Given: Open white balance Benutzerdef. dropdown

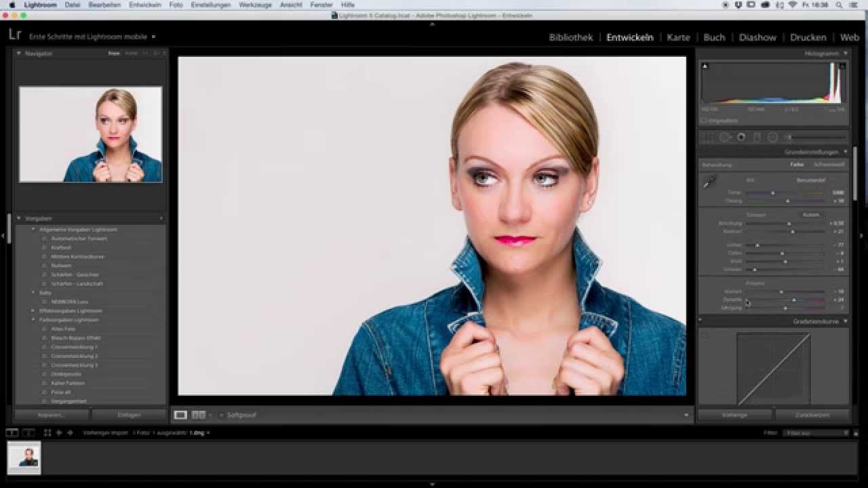Looking at the screenshot, I should pyautogui.click(x=810, y=180).
